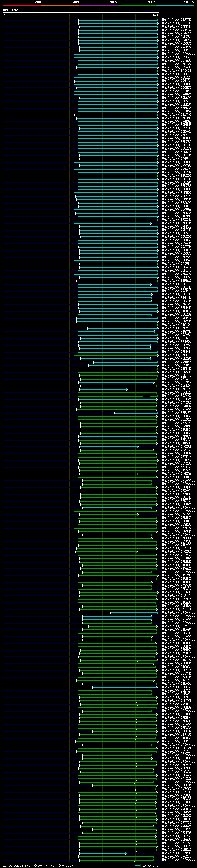
Task: Select the UniRef100_Q8LRU1 label
Action: pos(176,352)
